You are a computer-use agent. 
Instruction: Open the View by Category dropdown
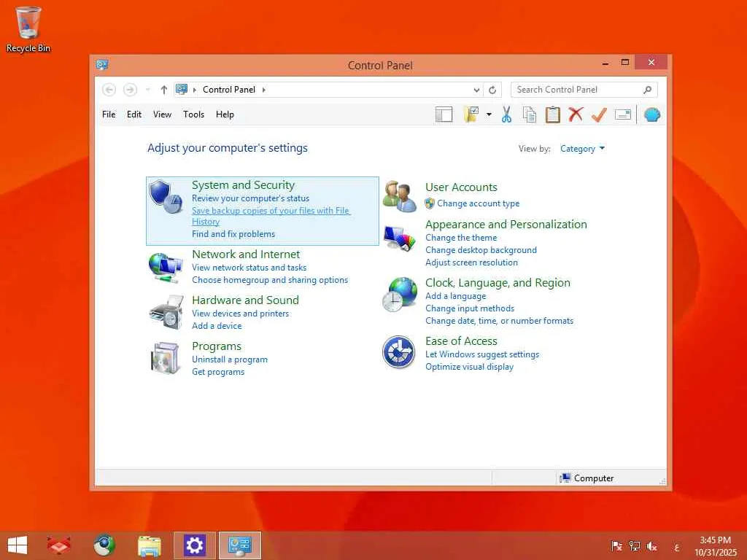pyautogui.click(x=582, y=149)
